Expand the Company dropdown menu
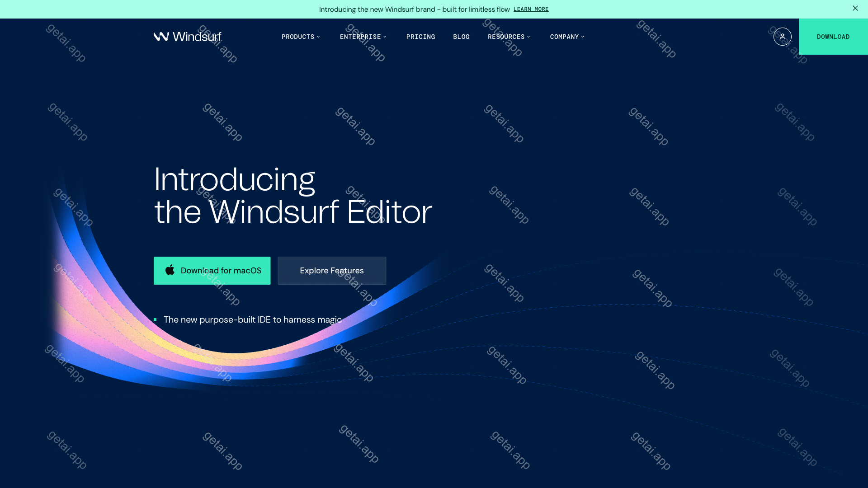Screen dimensions: 868x488 pyautogui.click(x=567, y=37)
